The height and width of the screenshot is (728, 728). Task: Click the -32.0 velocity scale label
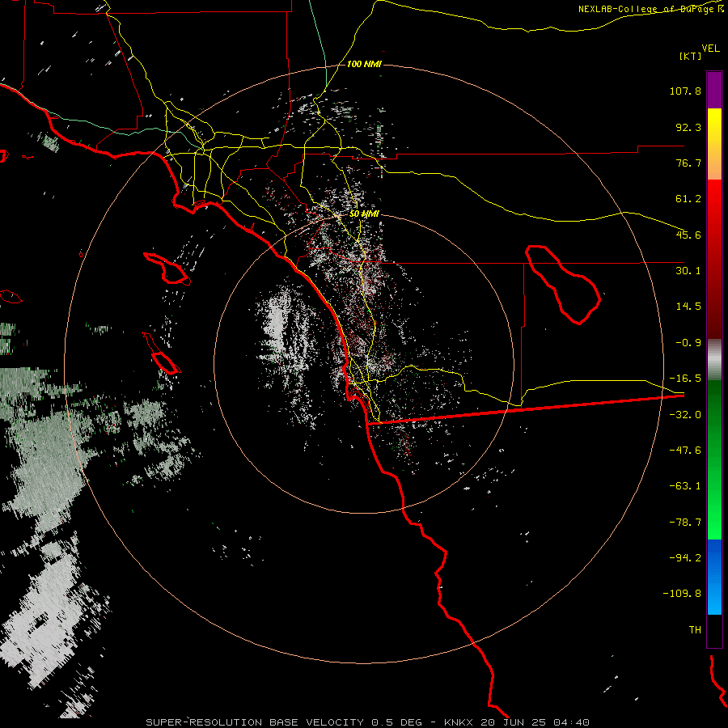[685, 415]
